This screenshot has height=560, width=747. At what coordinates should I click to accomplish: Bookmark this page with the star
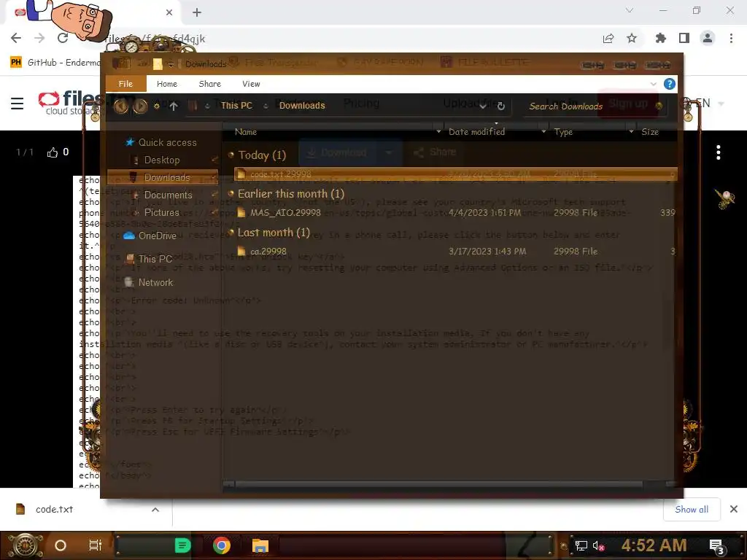coord(632,38)
